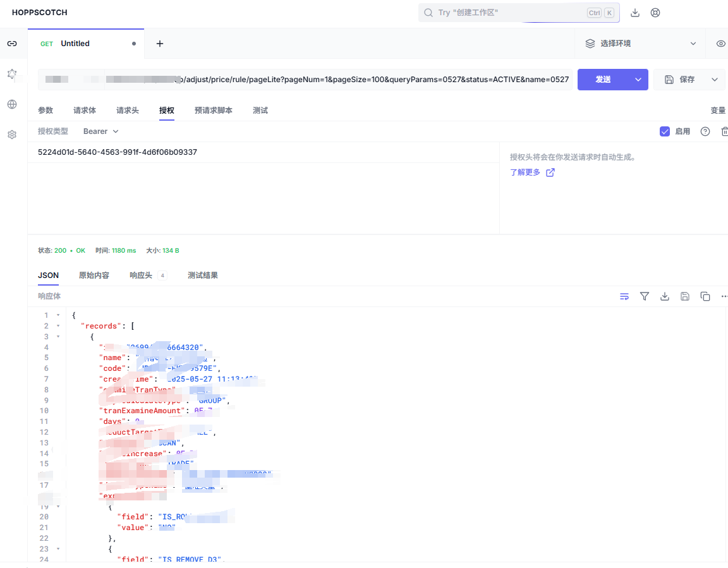This screenshot has height=568, width=728.
Task: Click the 1180 ms time value
Action: (x=124, y=251)
